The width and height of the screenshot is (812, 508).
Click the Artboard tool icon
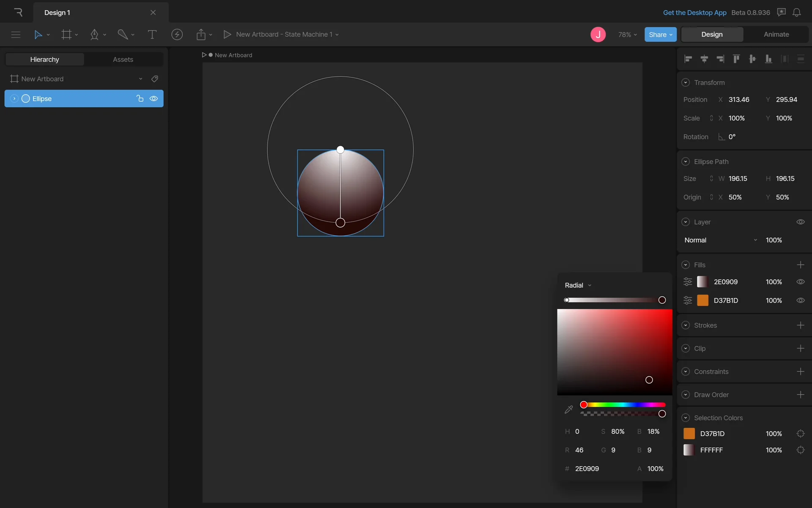pyautogui.click(x=66, y=35)
